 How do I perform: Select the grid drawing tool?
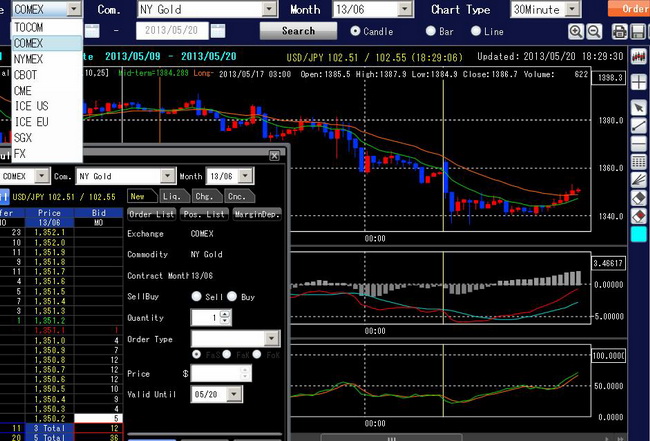pos(639,162)
